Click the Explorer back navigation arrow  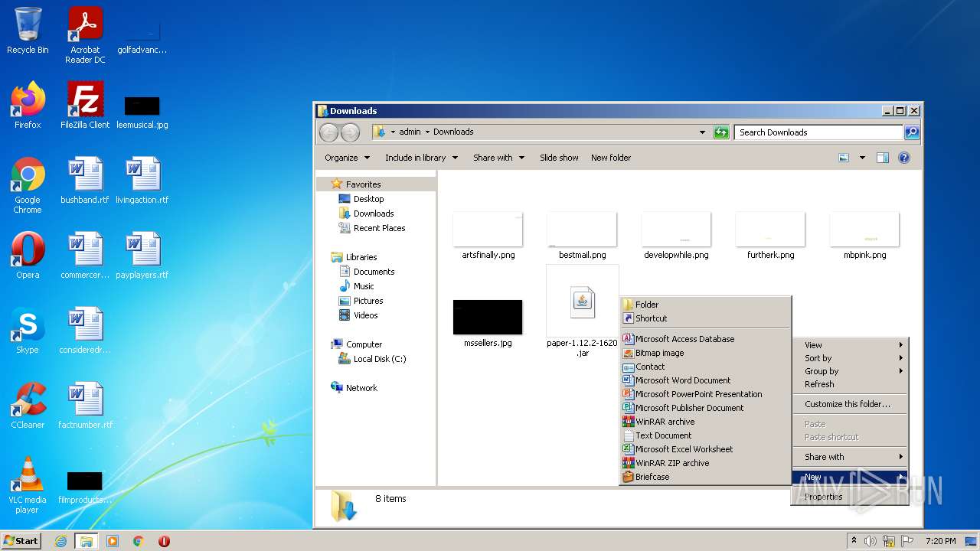[328, 132]
